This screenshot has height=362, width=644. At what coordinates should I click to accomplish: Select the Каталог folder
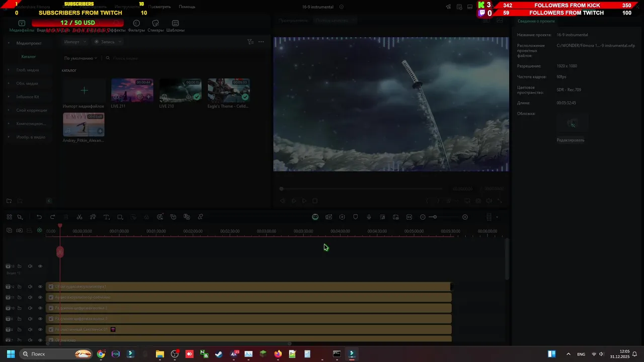tap(28, 56)
